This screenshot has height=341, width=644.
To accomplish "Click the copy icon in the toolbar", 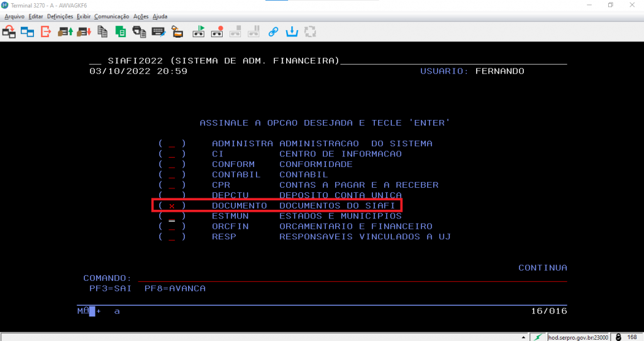I will pos(103,31).
